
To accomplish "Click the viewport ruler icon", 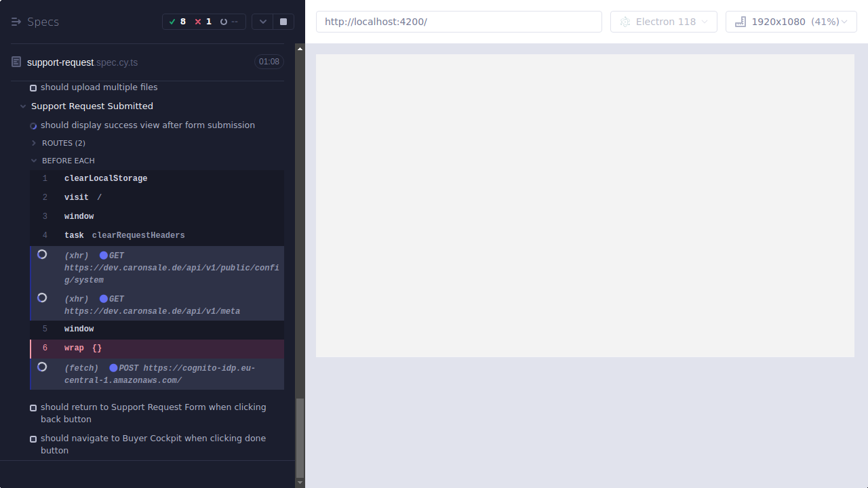I will coord(740,21).
